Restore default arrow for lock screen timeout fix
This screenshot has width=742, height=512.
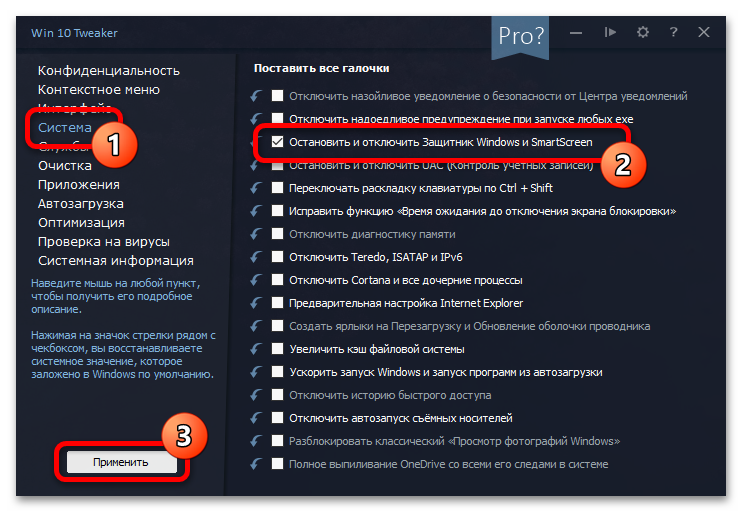click(256, 211)
